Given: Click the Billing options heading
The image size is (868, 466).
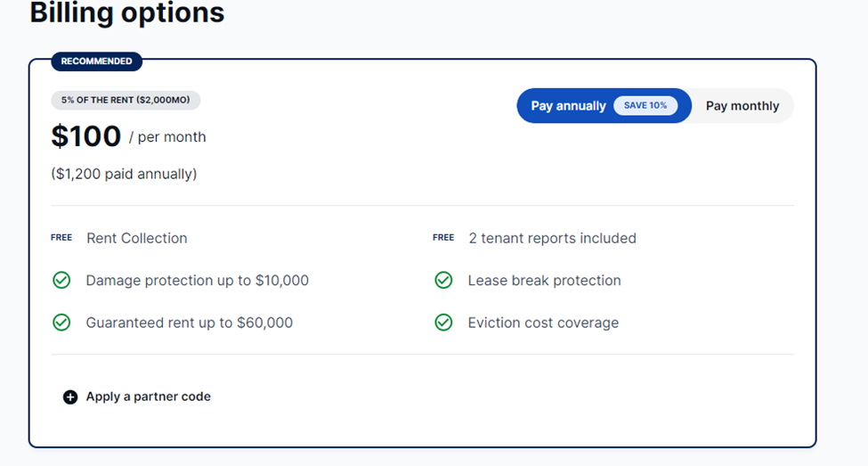Looking at the screenshot, I should pos(126,12).
